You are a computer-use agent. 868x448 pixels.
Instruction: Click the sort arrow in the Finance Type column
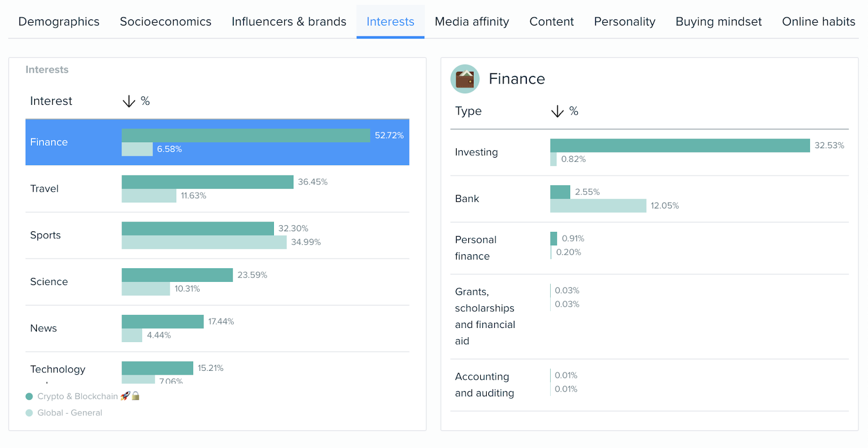click(x=557, y=111)
